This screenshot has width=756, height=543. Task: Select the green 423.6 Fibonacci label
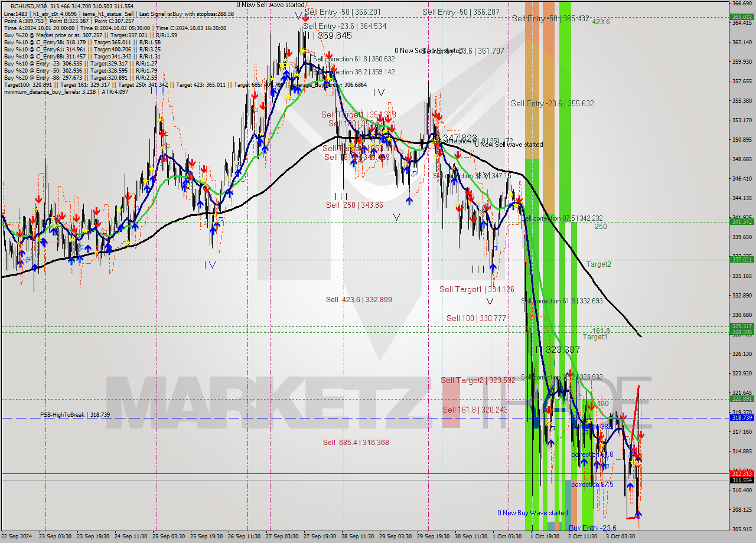[x=601, y=22]
